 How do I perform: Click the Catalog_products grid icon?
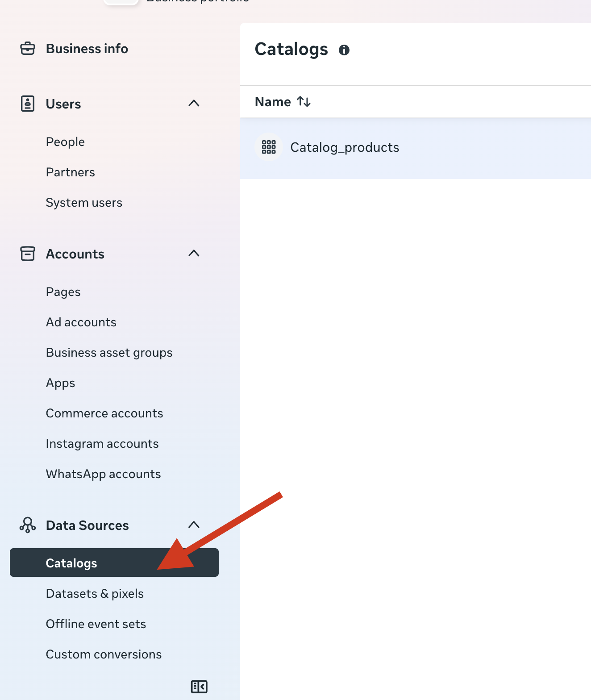pyautogui.click(x=269, y=147)
